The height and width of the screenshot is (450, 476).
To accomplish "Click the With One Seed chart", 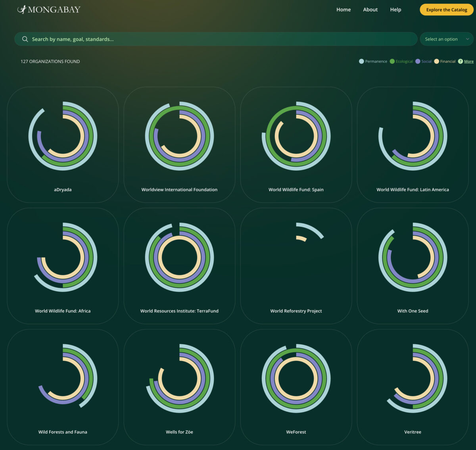I will click(413, 257).
